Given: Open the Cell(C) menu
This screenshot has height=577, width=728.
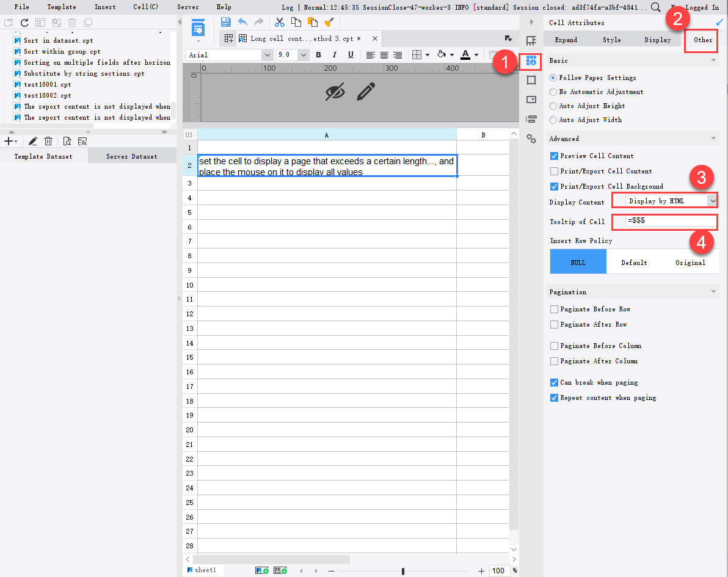Looking at the screenshot, I should (146, 7).
